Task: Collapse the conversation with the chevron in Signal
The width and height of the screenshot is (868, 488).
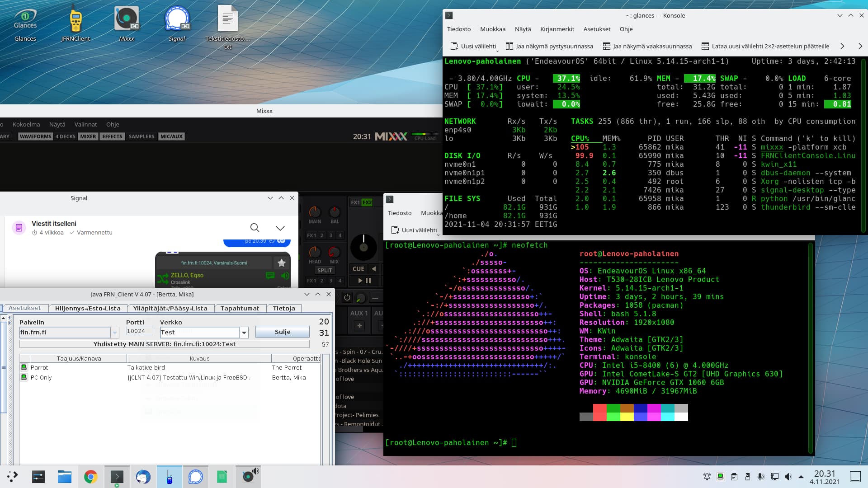Action: (x=280, y=228)
